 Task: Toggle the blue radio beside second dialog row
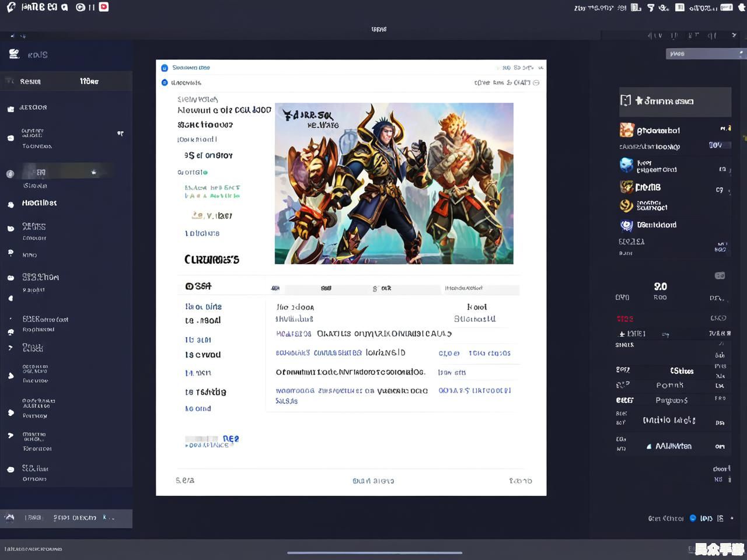coord(165,83)
